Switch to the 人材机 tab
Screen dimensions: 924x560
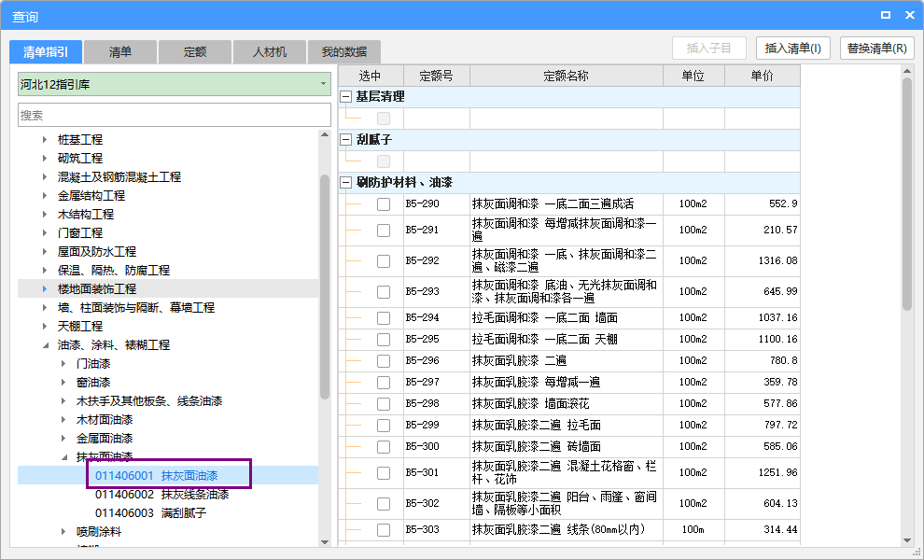[x=270, y=52]
